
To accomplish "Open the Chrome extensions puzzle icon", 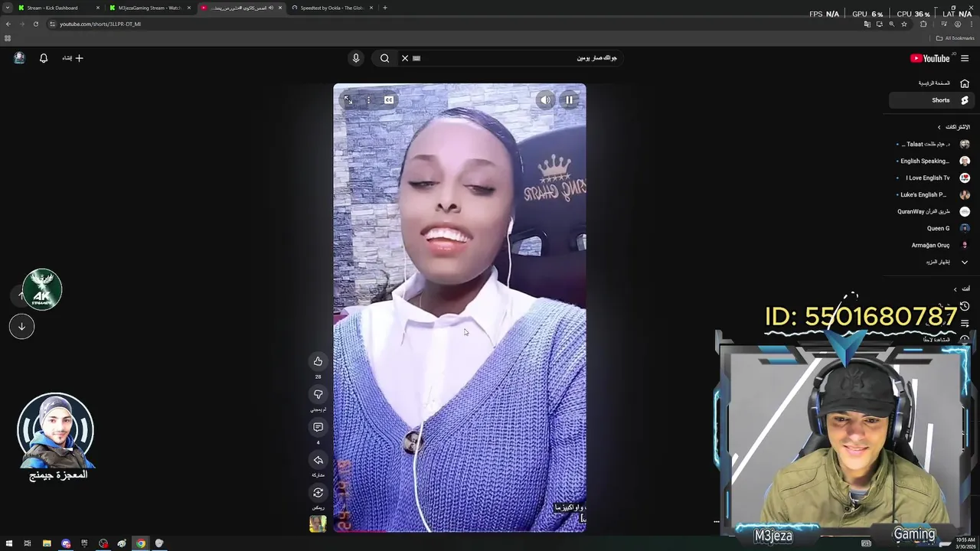I will (923, 24).
